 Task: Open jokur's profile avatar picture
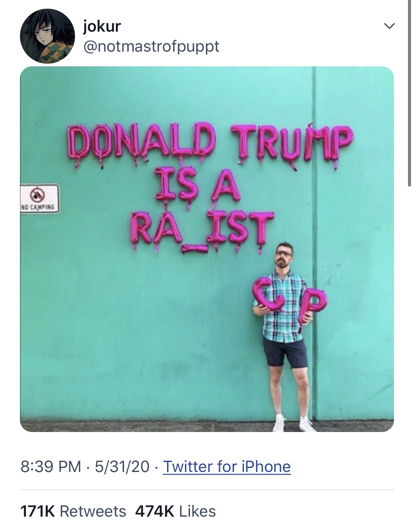point(47,36)
